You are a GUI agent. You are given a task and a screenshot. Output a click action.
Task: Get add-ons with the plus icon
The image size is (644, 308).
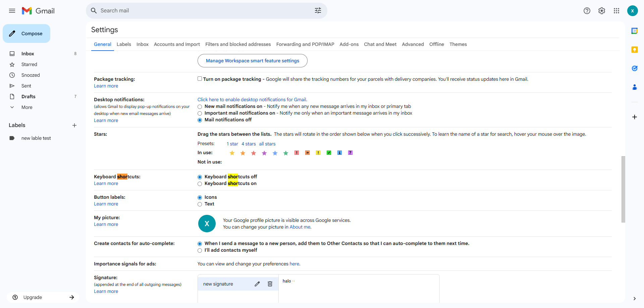click(635, 117)
